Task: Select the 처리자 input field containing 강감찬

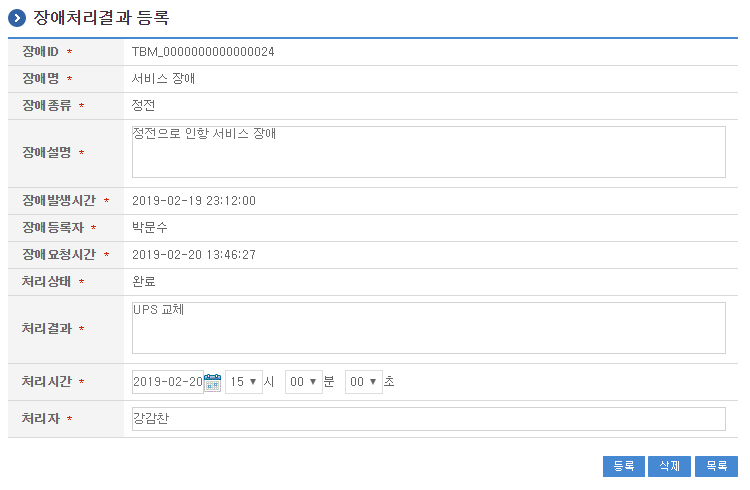Action: [428, 418]
